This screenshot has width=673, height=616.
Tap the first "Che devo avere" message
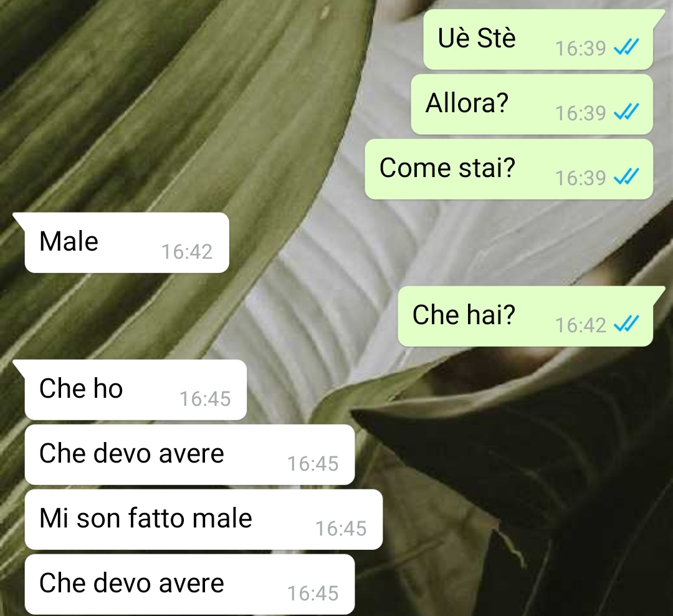tap(189, 455)
